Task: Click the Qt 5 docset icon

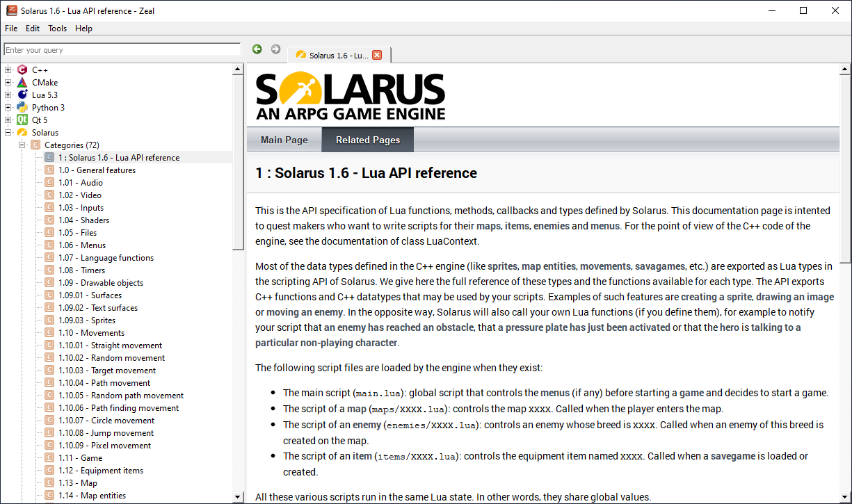Action: coord(22,120)
